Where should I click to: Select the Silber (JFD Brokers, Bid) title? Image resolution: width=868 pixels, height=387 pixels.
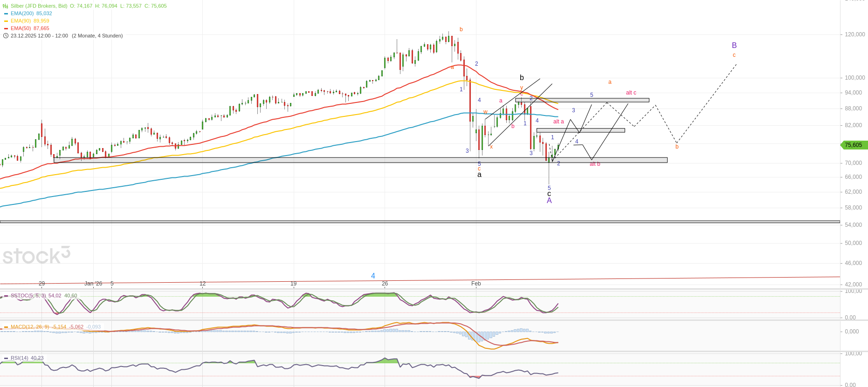click(39, 6)
